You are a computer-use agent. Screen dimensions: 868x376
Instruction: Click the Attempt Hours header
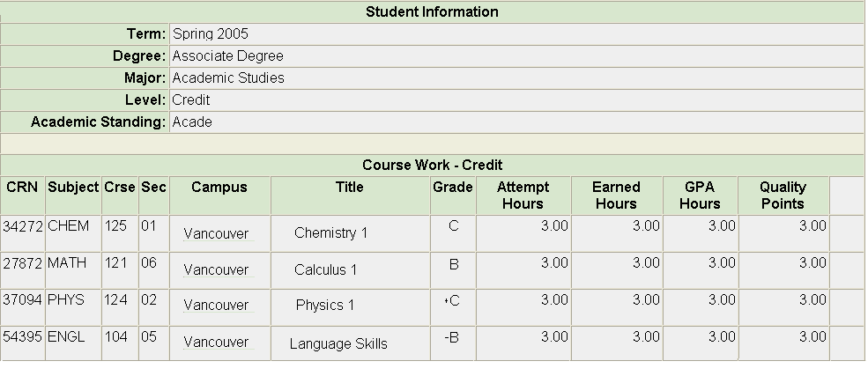[523, 195]
